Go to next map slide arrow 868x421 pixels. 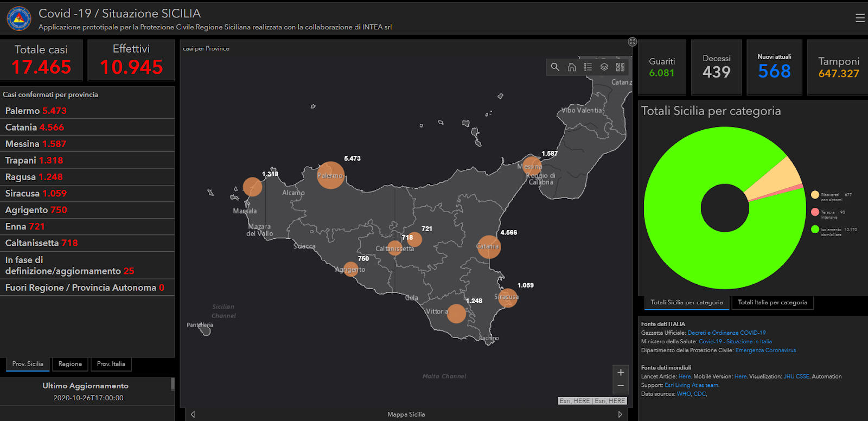[x=620, y=414]
